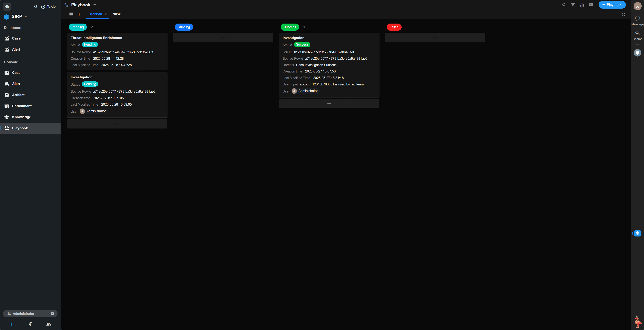Click the view list hamburger icon
The height and width of the screenshot is (330, 644).
coord(71,14)
